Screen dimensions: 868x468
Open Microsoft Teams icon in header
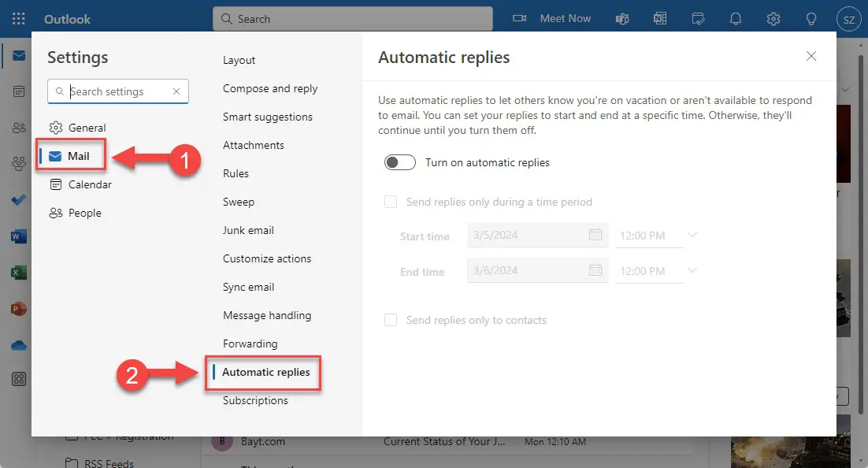pyautogui.click(x=622, y=19)
